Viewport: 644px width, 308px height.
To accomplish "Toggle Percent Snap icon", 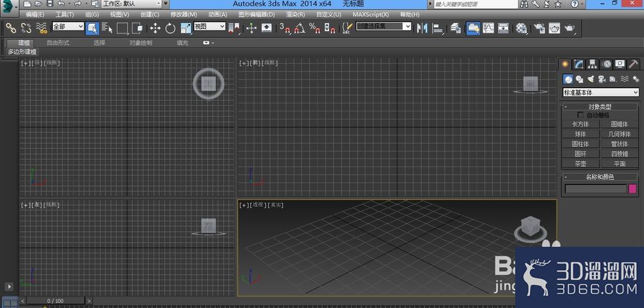I will [x=315, y=28].
